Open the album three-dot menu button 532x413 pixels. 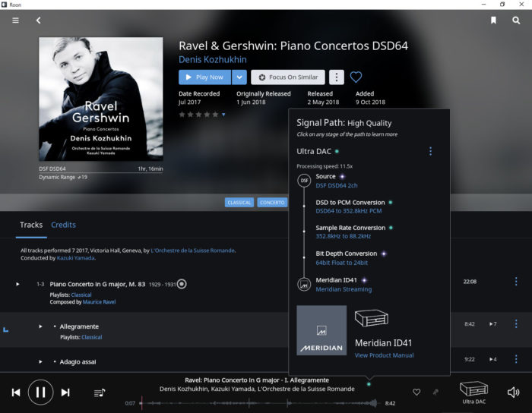click(336, 77)
